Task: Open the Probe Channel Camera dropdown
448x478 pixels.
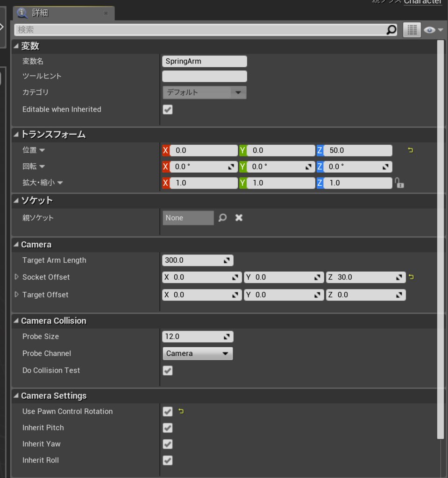Action: click(x=198, y=354)
